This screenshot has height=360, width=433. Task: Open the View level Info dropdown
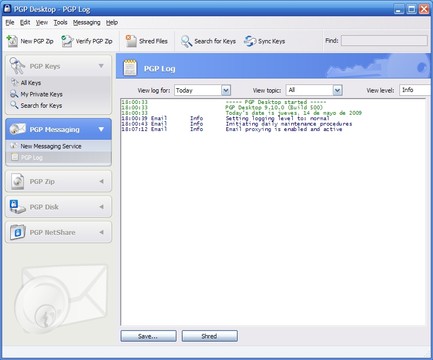(x=416, y=90)
